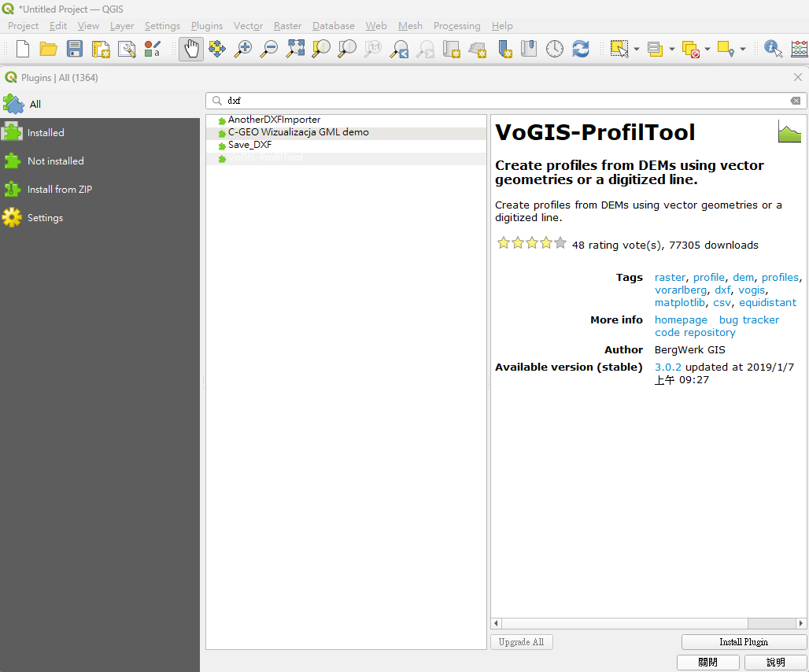Open Install from ZIP tab

100,190
